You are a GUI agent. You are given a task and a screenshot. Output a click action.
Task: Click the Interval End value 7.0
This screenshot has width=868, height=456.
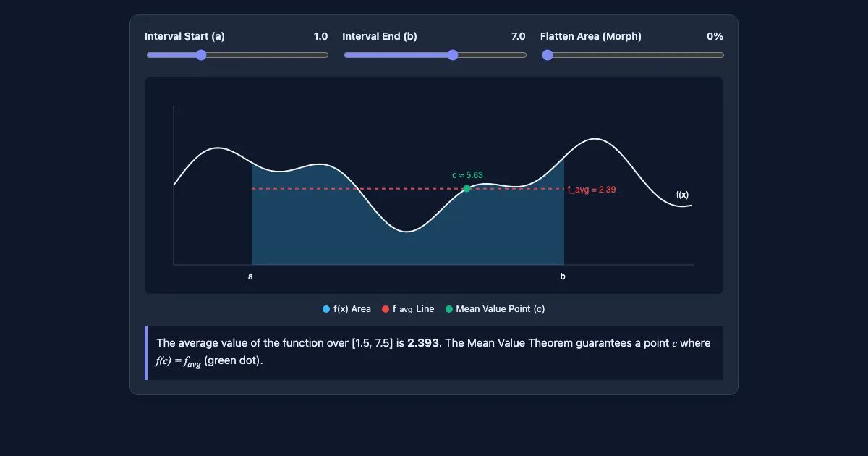[x=518, y=36]
